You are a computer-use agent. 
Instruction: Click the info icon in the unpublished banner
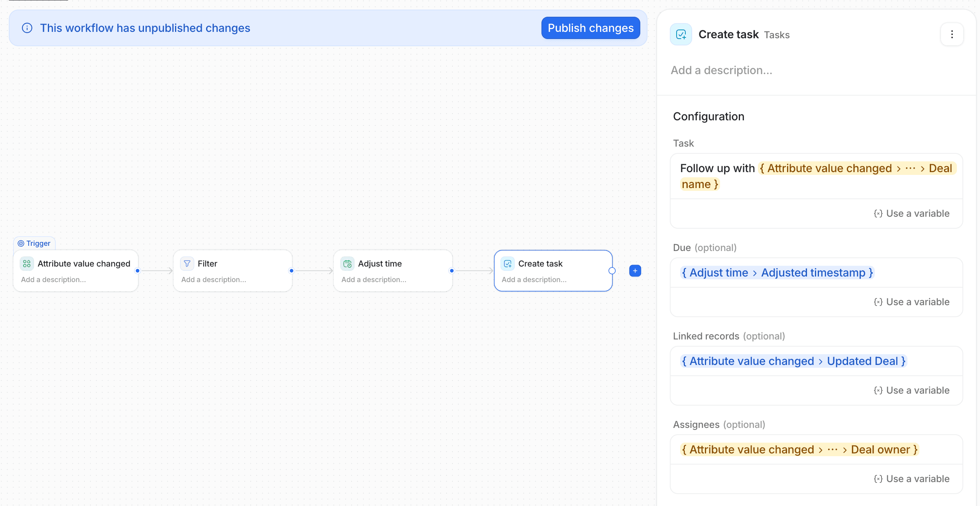[x=27, y=28]
